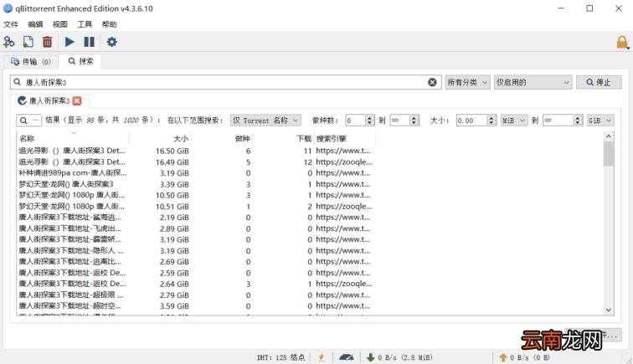Click the main search query input field
Viewport: 633px width, 364px height.
pos(225,82)
